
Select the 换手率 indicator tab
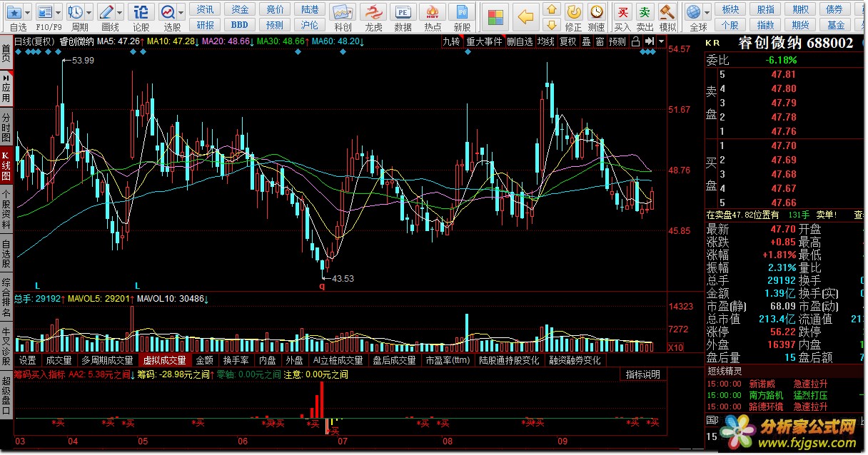click(236, 361)
